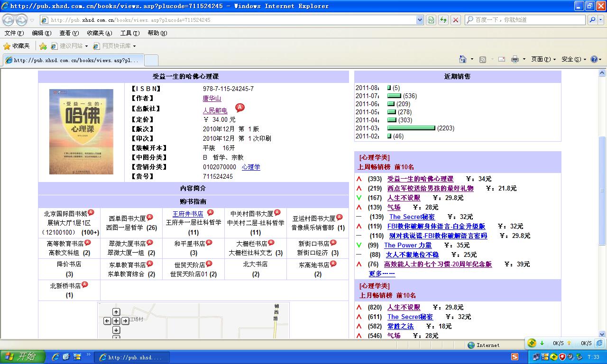Click the map pan down arrow
The width and height of the screenshot is (607, 364).
tap(116, 330)
